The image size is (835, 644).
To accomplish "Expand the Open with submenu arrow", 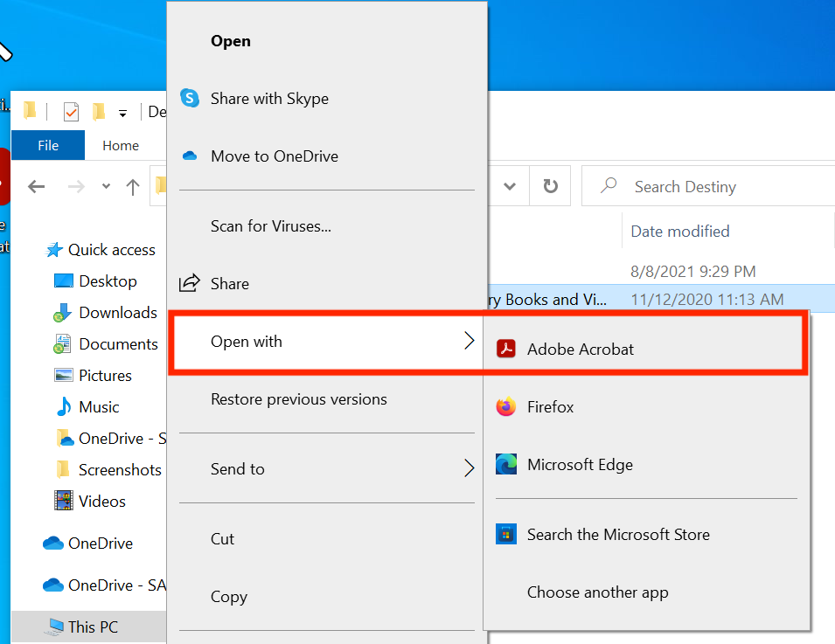I will click(469, 341).
